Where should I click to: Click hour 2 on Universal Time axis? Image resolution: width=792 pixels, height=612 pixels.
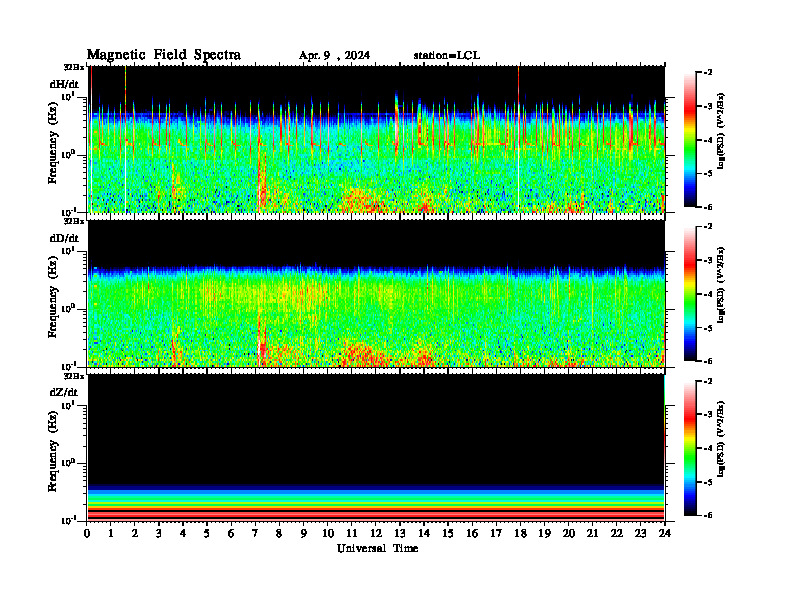[x=135, y=534]
